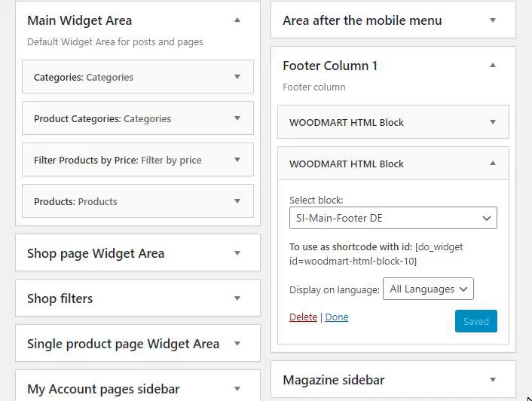Image resolution: width=532 pixels, height=401 pixels.
Task: Collapse the open WOODMART HTML Block
Action: 493,164
